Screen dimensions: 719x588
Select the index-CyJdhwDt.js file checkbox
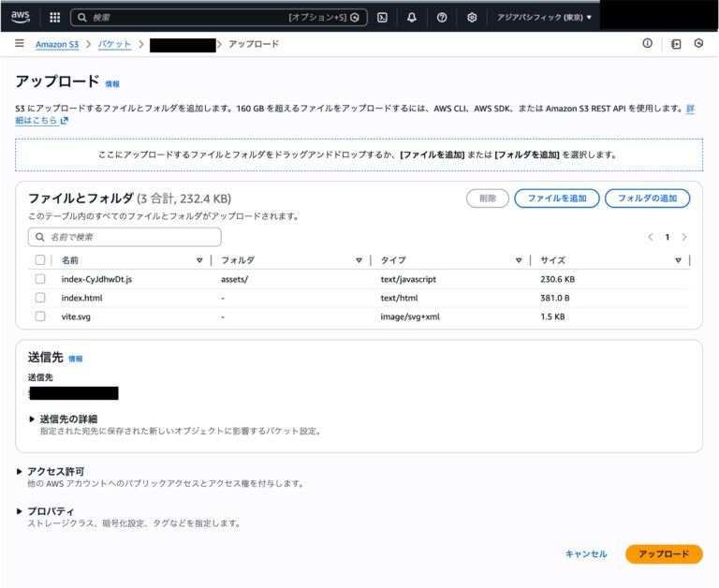40,279
